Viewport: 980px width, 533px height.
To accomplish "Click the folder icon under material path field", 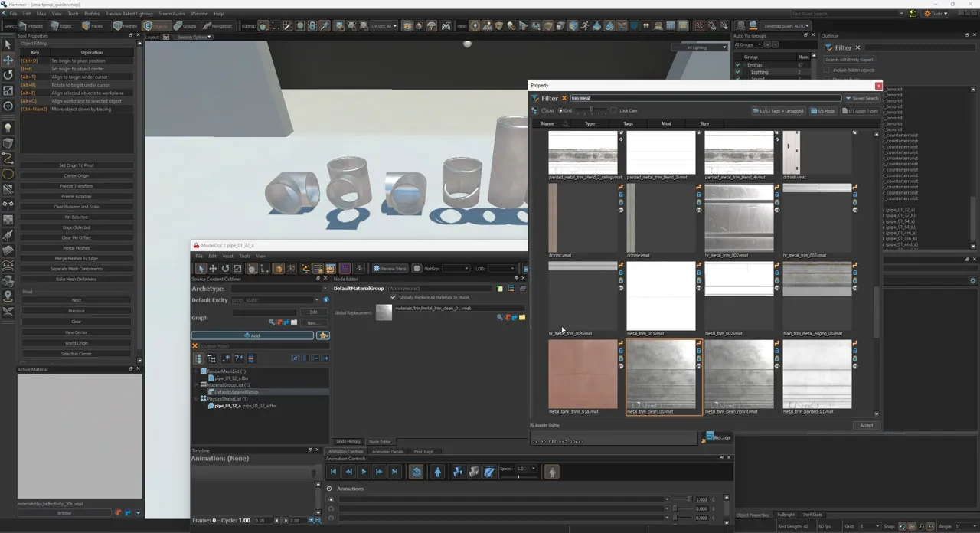I will click(x=522, y=317).
